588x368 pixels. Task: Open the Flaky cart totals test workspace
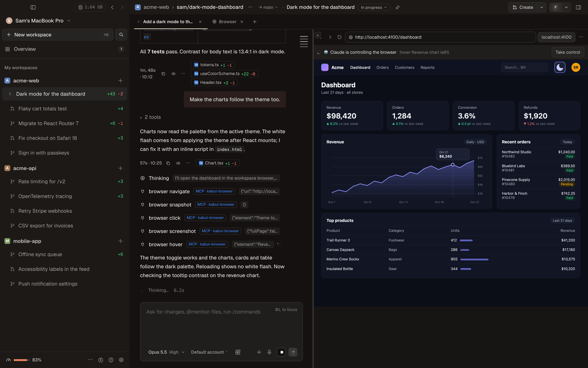[x=65, y=109]
